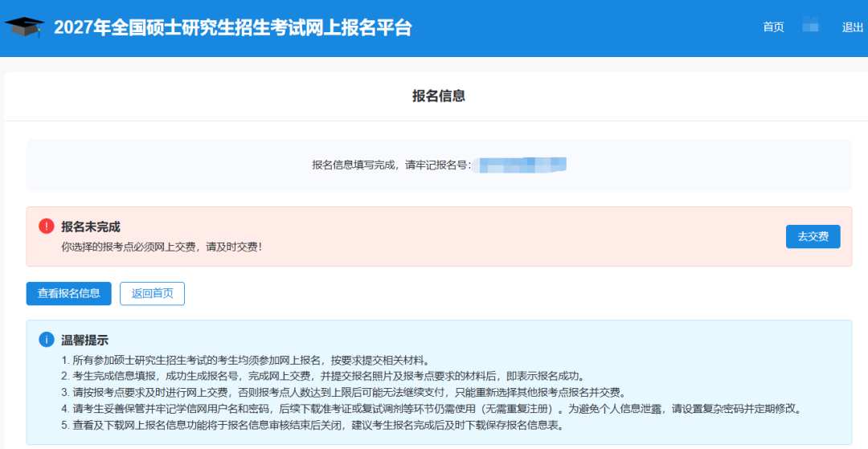Click the red exclamation warning icon
The width and height of the screenshot is (868, 449).
pos(46,227)
